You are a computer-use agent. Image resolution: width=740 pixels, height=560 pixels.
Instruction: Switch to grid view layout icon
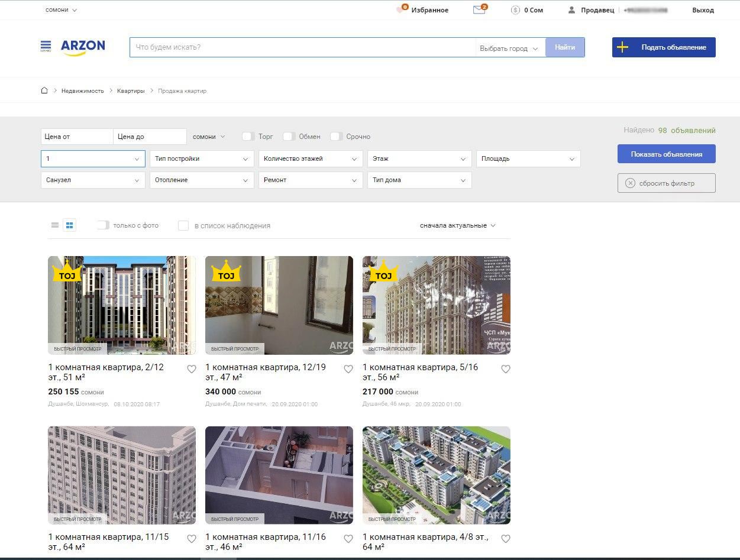tap(69, 225)
